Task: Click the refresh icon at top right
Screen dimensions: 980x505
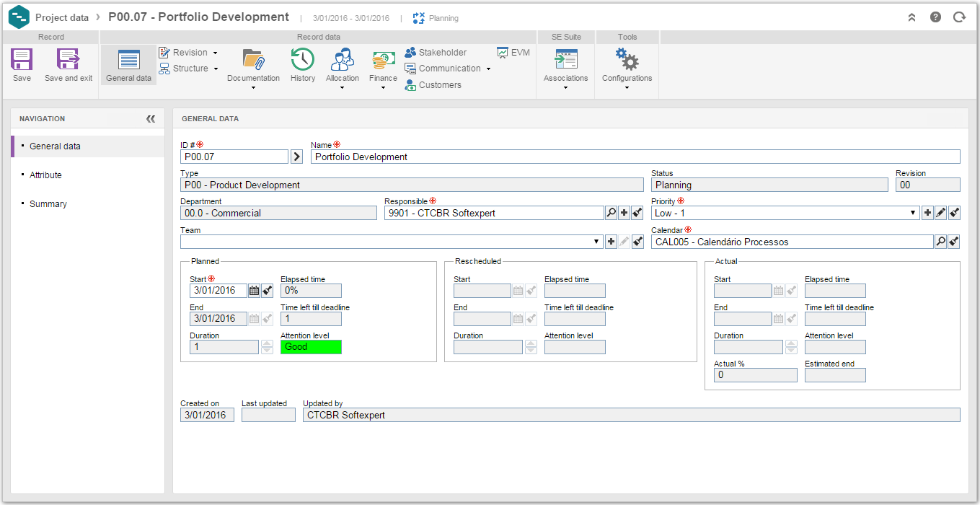Action: coord(959,17)
